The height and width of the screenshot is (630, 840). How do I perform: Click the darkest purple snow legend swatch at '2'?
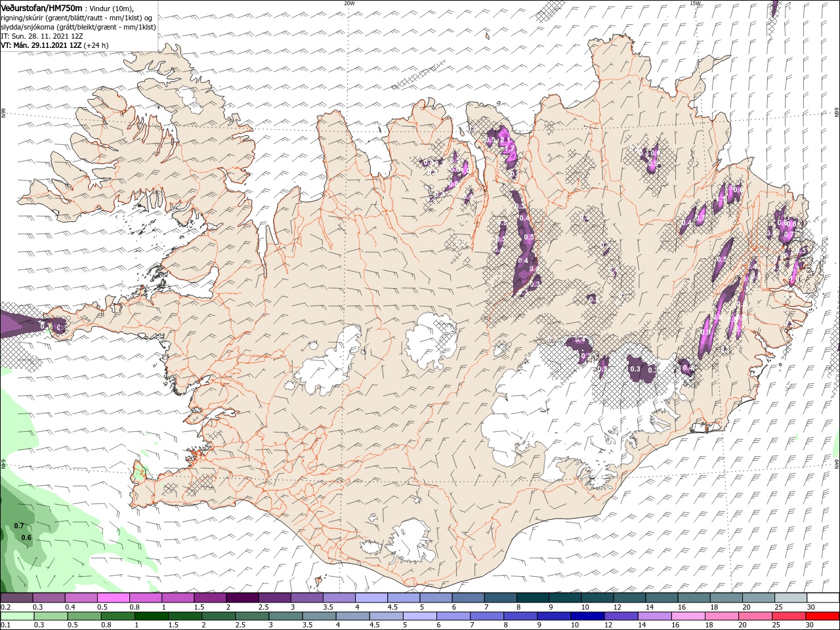[241, 598]
